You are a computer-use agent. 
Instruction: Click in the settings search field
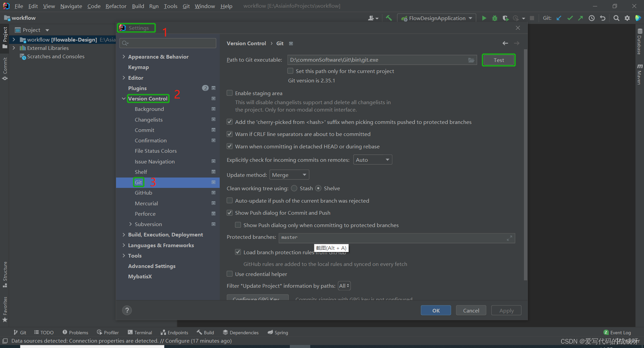[x=168, y=43]
